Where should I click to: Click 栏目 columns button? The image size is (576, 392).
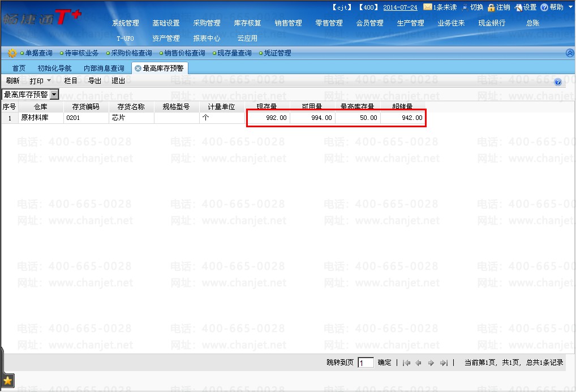pyautogui.click(x=71, y=80)
